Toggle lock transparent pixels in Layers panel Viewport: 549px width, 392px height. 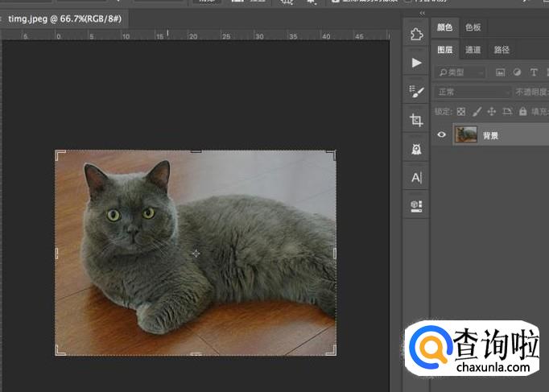(461, 112)
